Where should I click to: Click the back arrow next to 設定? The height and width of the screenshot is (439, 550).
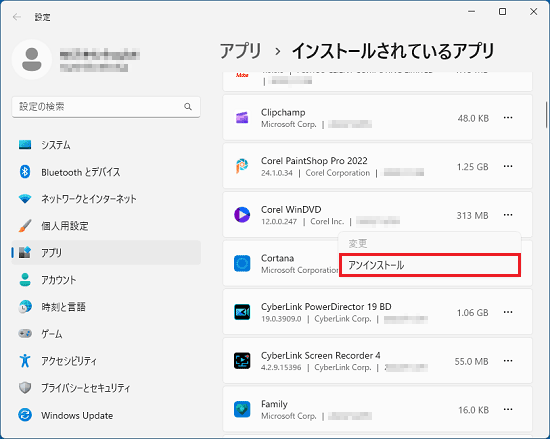pos(16,17)
